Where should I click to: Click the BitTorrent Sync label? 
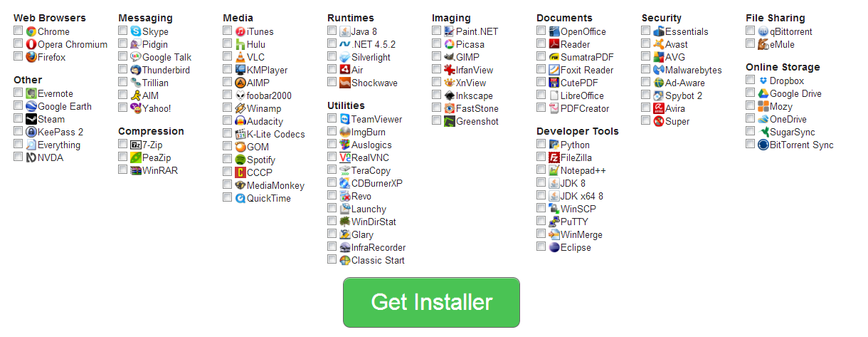click(802, 145)
